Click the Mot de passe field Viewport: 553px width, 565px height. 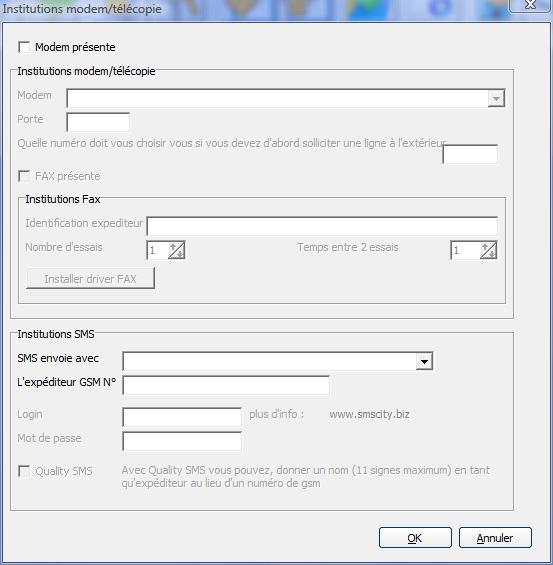182,441
